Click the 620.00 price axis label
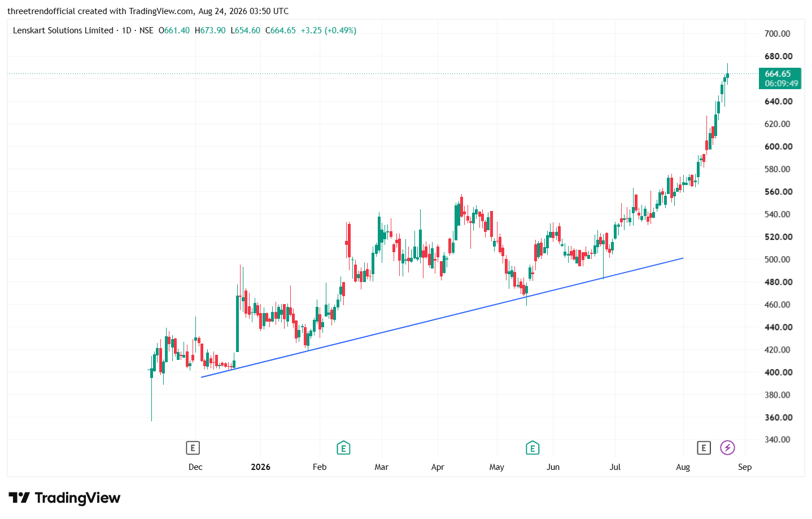812x519 pixels. [x=778, y=124]
